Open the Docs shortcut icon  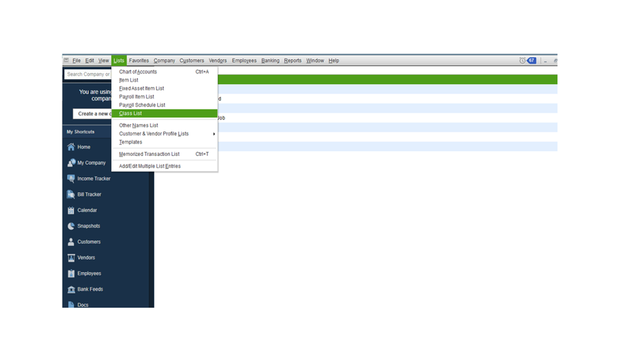pos(71,305)
